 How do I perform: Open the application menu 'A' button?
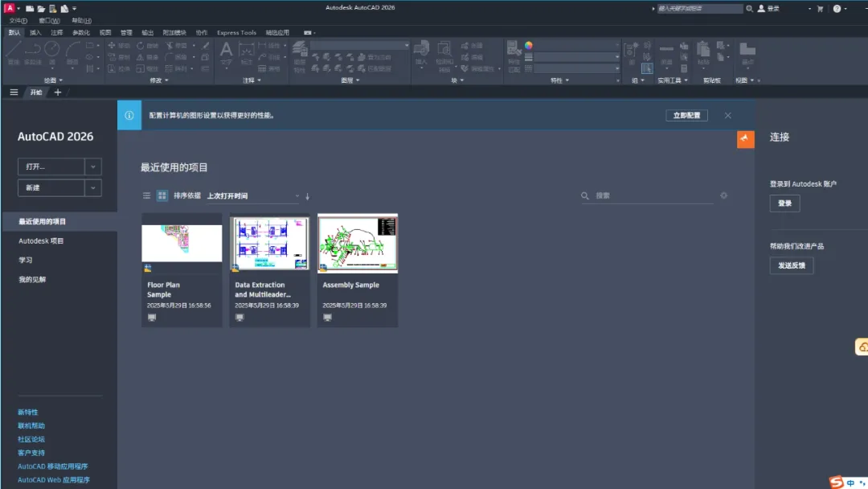tap(10, 8)
